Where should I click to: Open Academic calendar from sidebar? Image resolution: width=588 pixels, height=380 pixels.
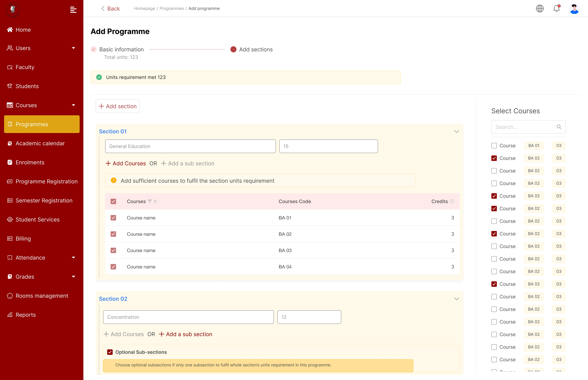click(x=40, y=143)
